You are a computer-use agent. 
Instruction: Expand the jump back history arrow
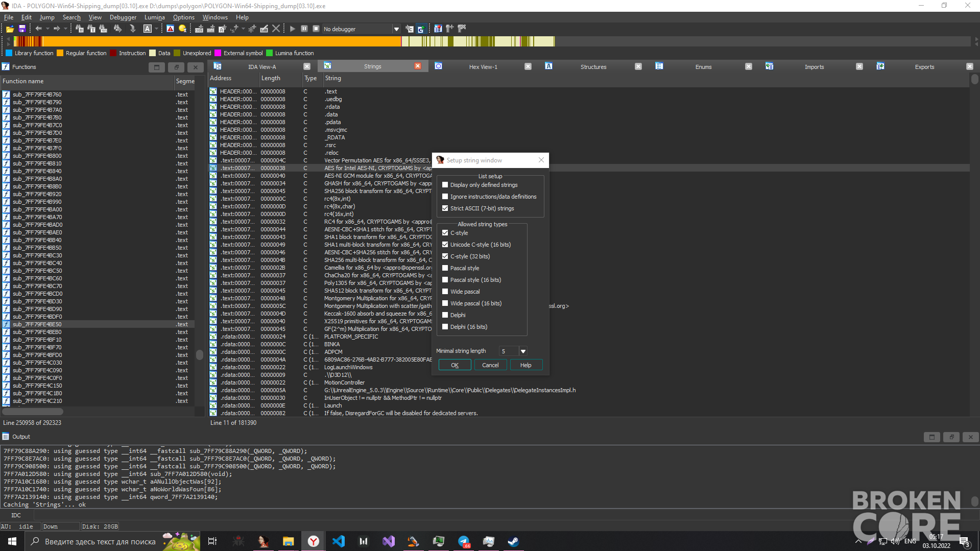[x=47, y=29]
